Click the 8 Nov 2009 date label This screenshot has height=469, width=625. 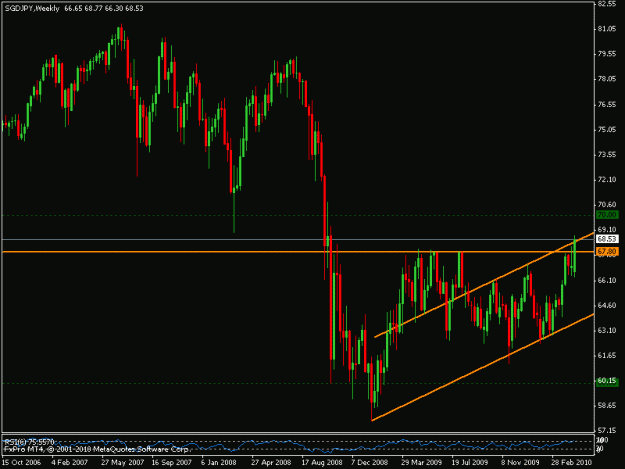(520, 463)
